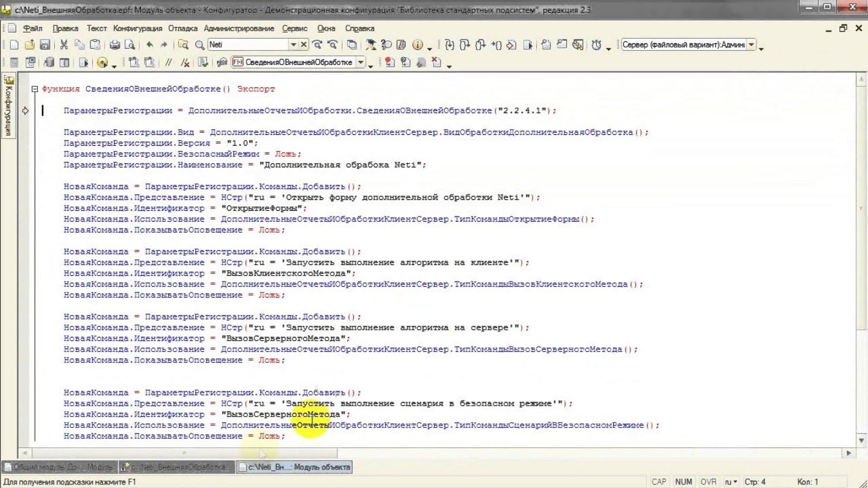Click the NUM indicator in status bar
This screenshot has width=868, height=488.
point(684,482)
